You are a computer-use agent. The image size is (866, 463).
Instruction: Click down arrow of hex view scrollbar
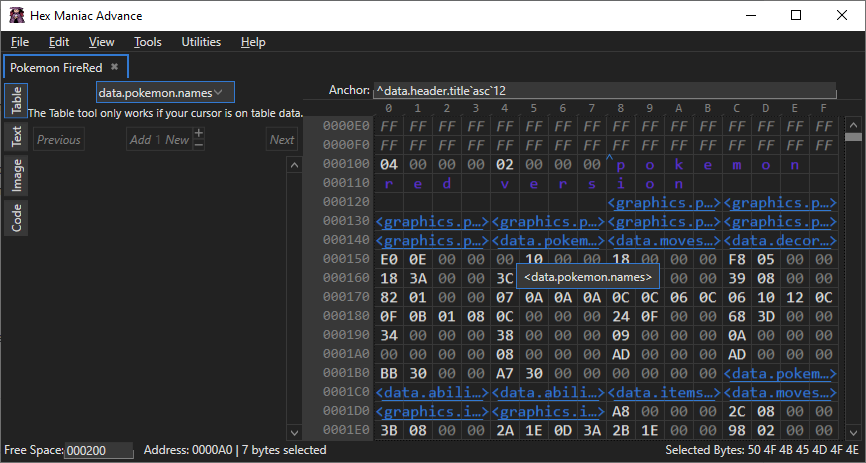click(x=853, y=433)
